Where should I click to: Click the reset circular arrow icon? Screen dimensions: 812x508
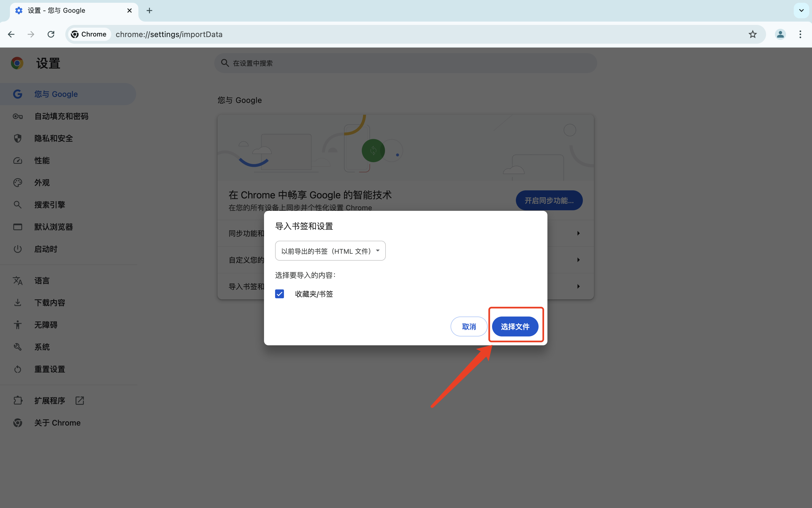17,370
